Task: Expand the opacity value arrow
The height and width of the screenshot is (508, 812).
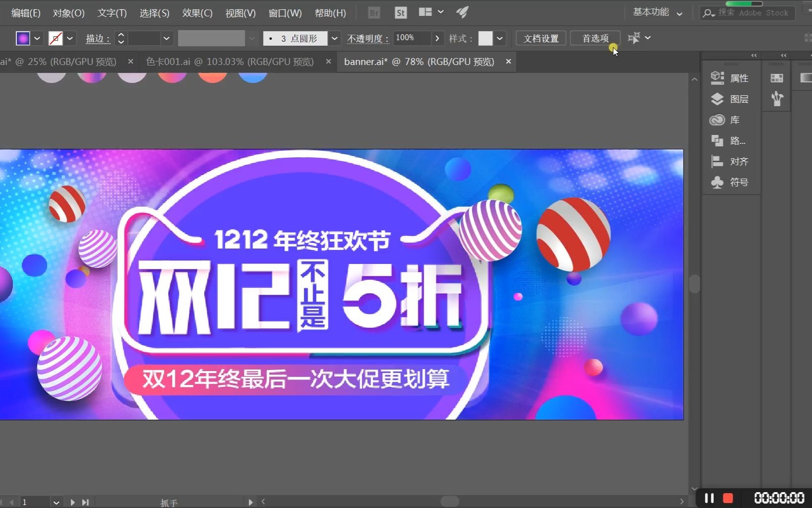Action: tap(437, 38)
